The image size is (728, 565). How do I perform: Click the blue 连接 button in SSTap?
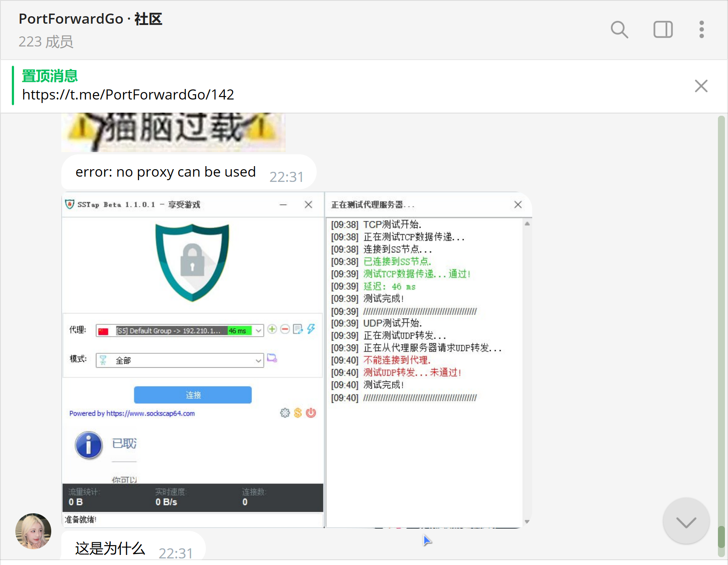tap(193, 395)
